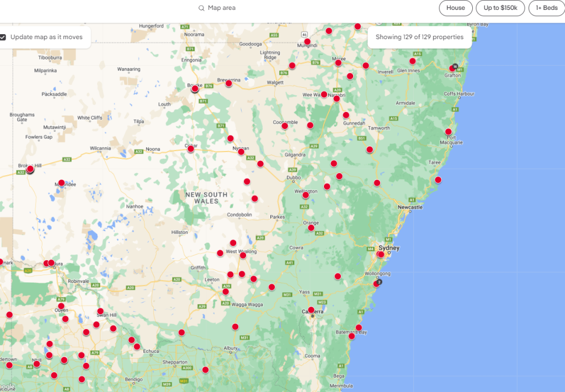
Task: Select the marker at Swan Hill
Action: point(100,311)
